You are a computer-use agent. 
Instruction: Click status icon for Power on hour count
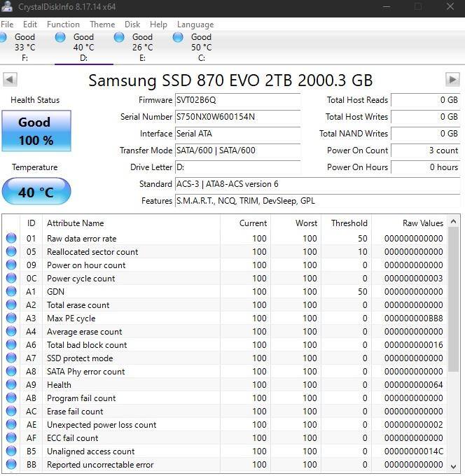[x=11, y=265]
